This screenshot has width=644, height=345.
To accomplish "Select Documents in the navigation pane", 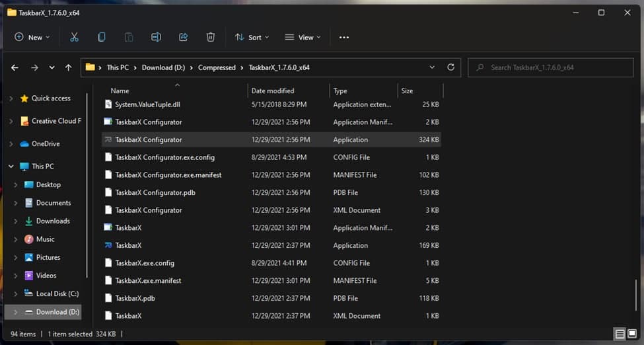I will click(x=54, y=203).
